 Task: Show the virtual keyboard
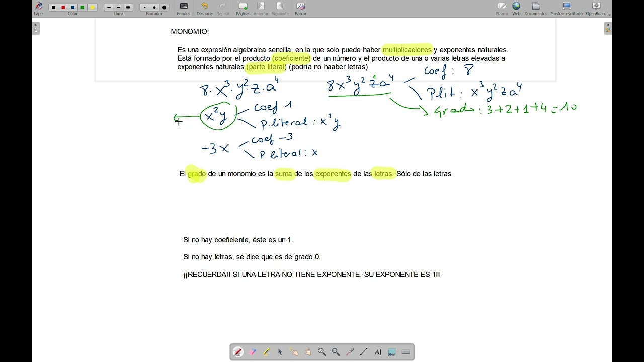pos(406,352)
